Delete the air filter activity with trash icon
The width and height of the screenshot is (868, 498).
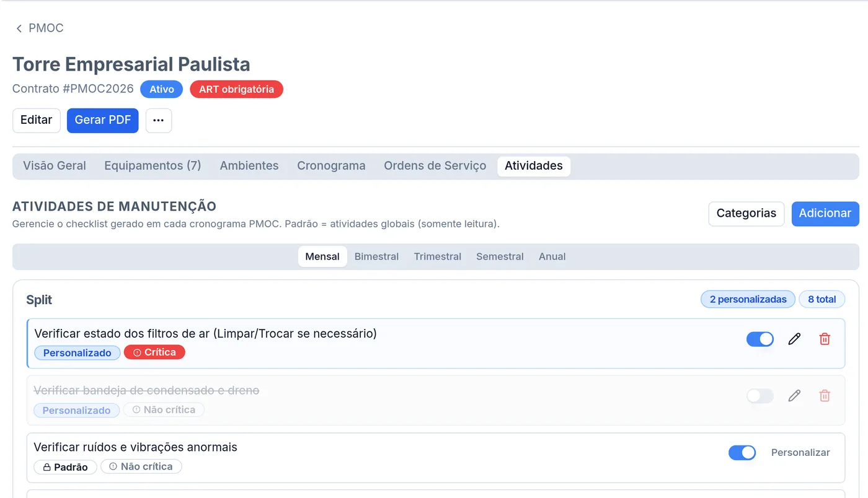[x=825, y=339]
